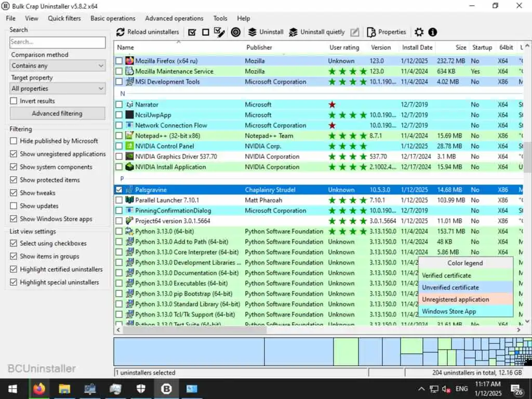Sort by the Publisher column header
This screenshot has width=532, height=399.
pos(259,47)
